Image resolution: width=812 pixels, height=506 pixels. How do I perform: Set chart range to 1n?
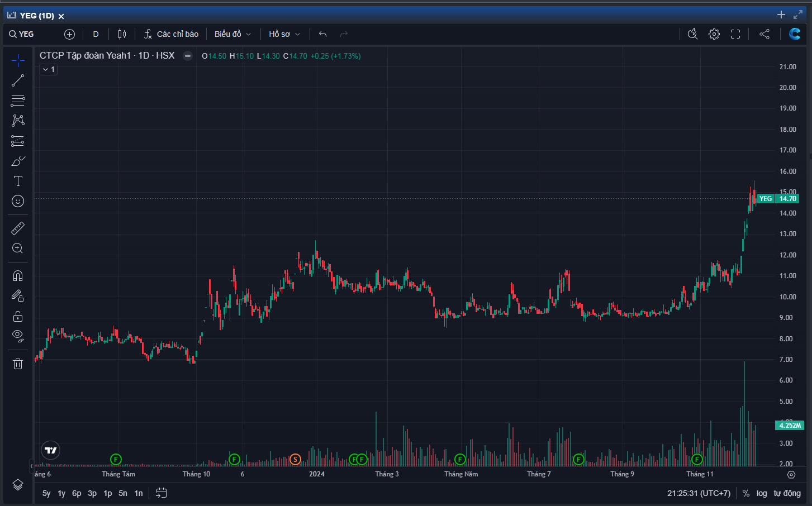139,493
